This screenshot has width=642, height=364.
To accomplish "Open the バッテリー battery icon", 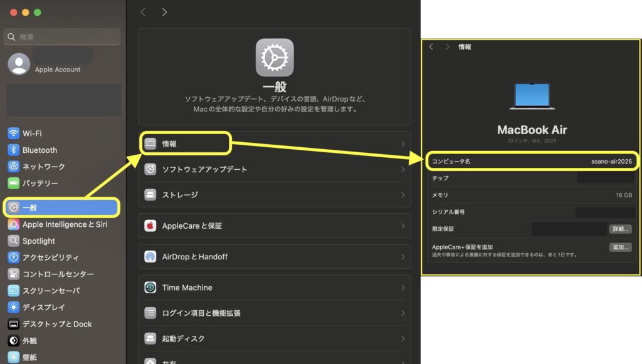I will click(x=14, y=183).
